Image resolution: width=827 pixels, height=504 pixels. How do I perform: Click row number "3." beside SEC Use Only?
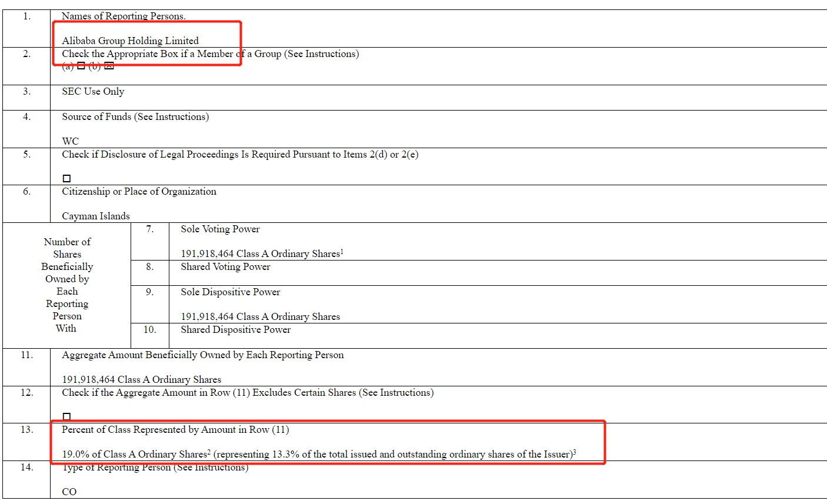coord(26,92)
